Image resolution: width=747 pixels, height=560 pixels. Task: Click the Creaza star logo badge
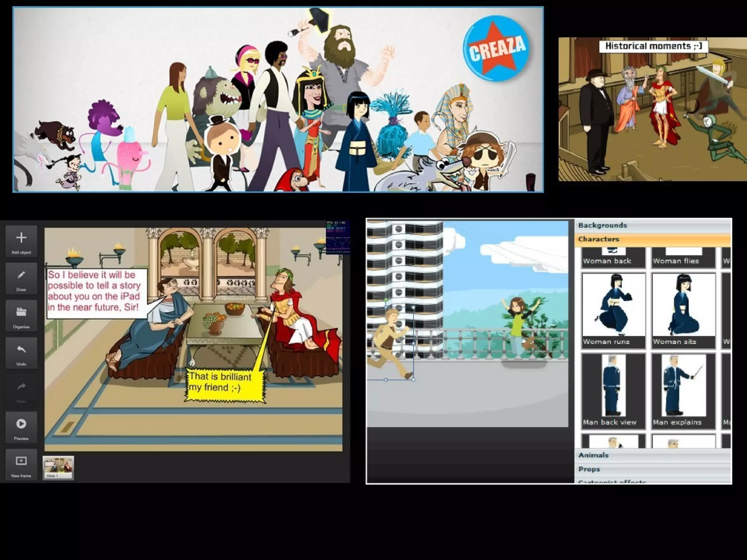tap(497, 48)
